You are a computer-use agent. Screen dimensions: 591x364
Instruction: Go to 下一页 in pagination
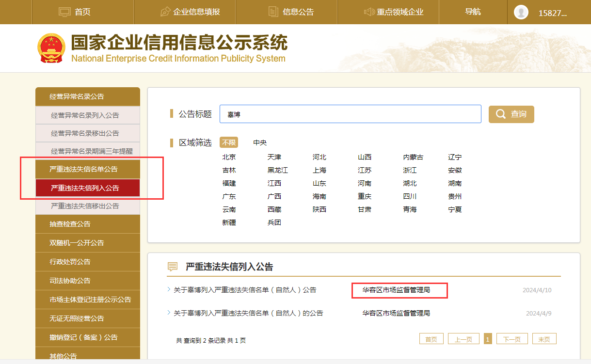point(512,339)
